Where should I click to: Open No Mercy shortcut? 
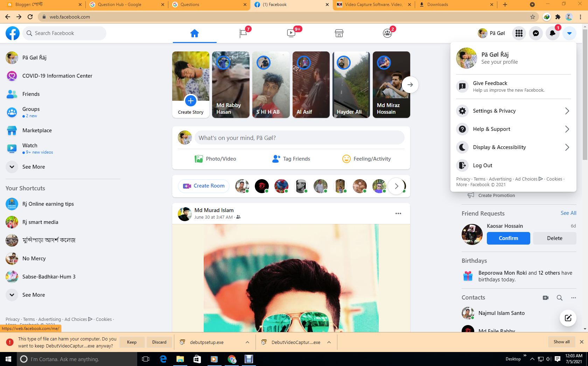(x=63, y=259)
